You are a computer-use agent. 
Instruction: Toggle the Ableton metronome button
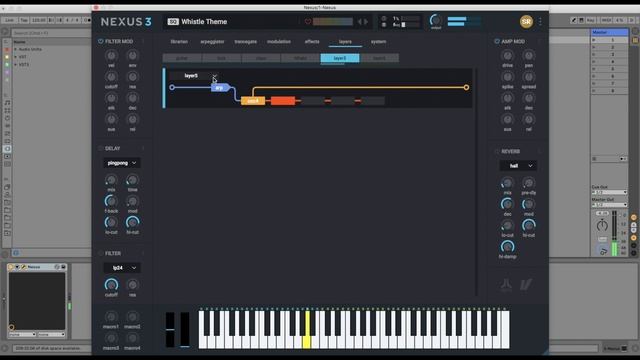click(x=87, y=20)
